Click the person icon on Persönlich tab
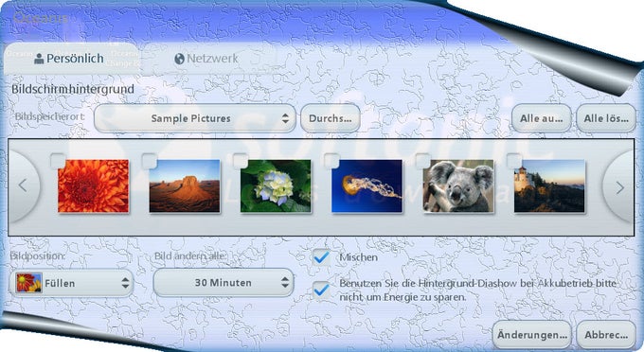 click(39, 59)
